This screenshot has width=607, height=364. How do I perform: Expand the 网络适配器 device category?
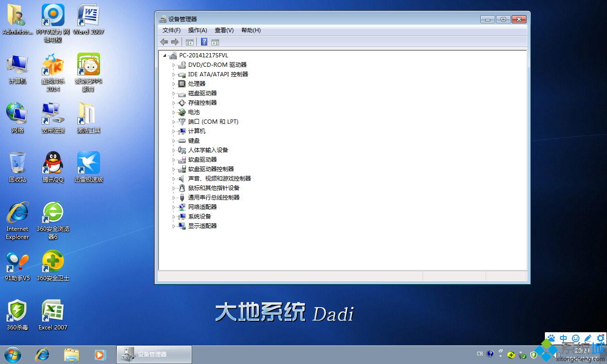coord(173,207)
